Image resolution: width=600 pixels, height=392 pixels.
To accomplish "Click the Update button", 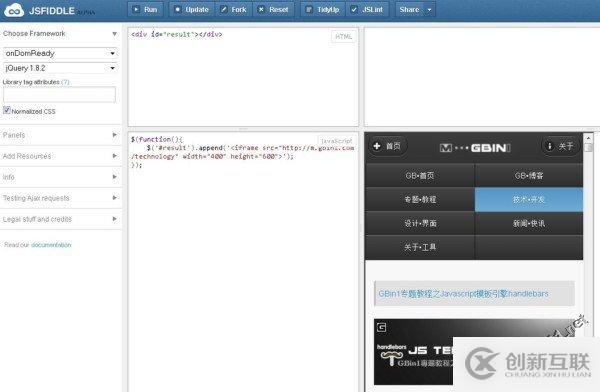I will pos(192,10).
